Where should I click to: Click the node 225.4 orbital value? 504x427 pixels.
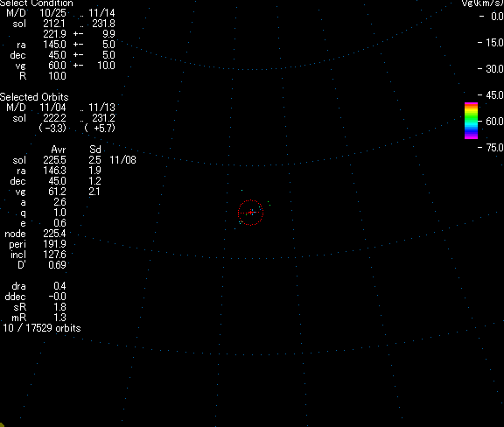pos(54,234)
